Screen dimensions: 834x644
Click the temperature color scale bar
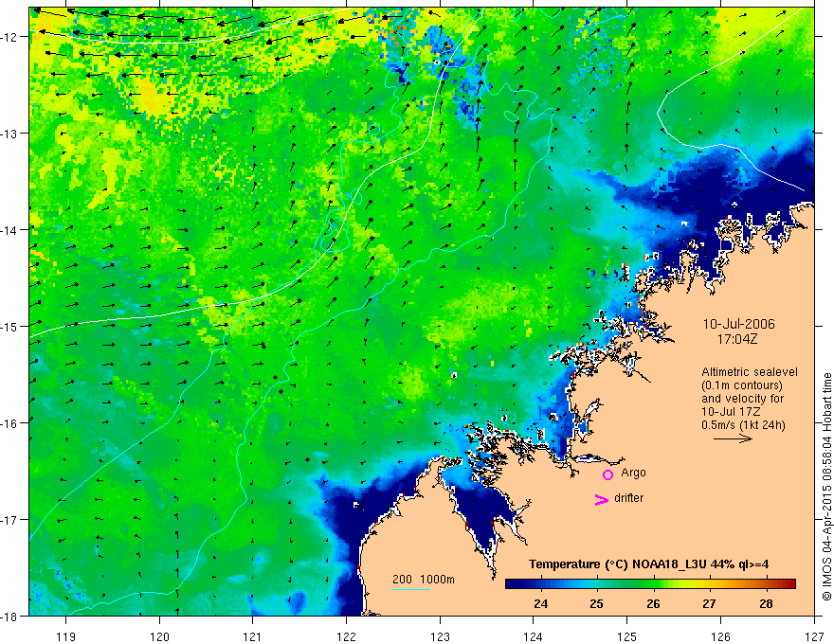click(650, 584)
